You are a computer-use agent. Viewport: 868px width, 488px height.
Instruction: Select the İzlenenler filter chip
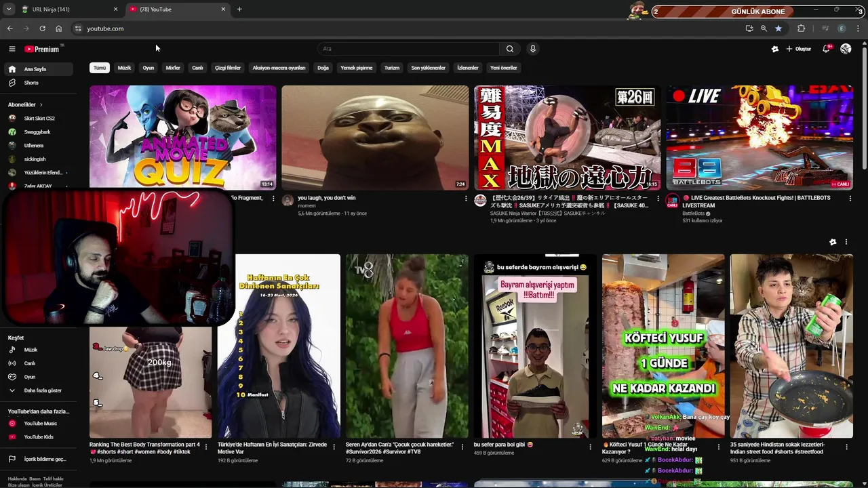click(x=468, y=68)
